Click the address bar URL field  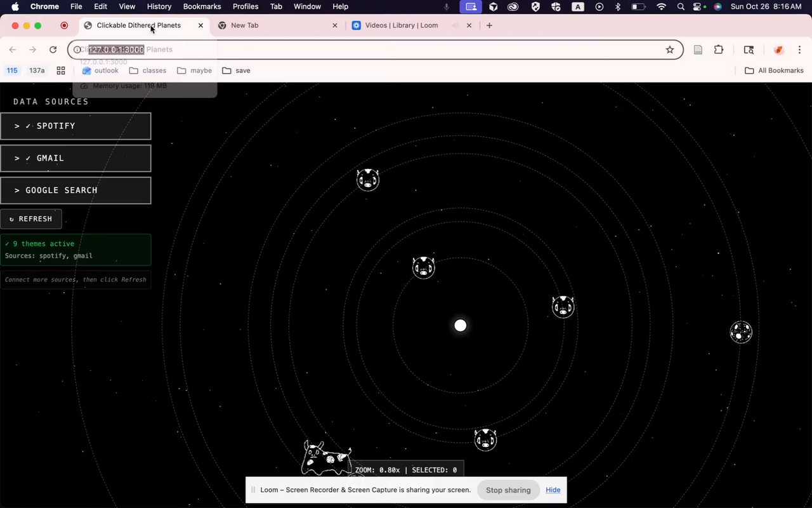pyautogui.click(x=374, y=50)
